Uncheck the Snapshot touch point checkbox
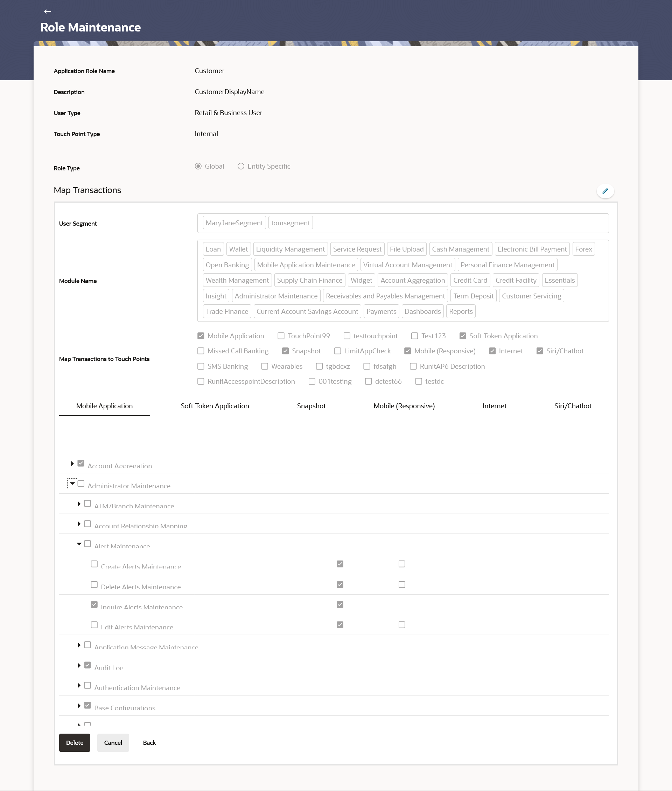This screenshot has width=672, height=791. (285, 351)
